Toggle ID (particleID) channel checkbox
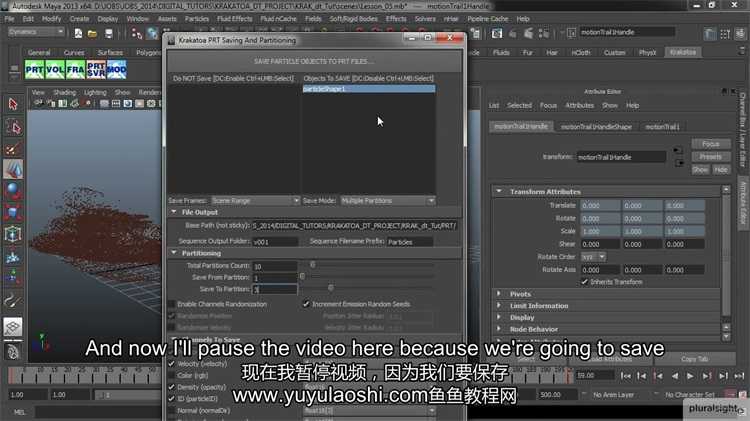 (x=171, y=399)
